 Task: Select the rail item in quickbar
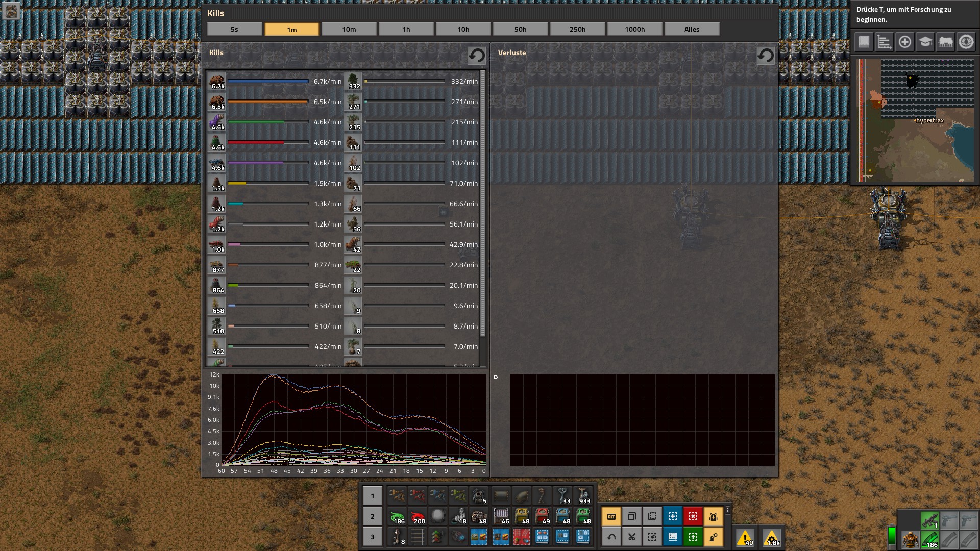click(418, 537)
